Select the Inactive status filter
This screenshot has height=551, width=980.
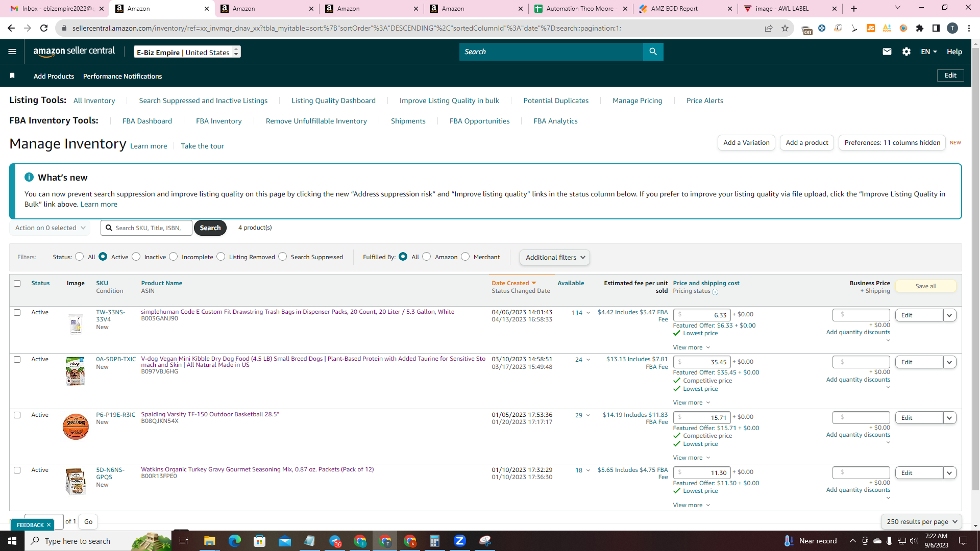click(136, 257)
